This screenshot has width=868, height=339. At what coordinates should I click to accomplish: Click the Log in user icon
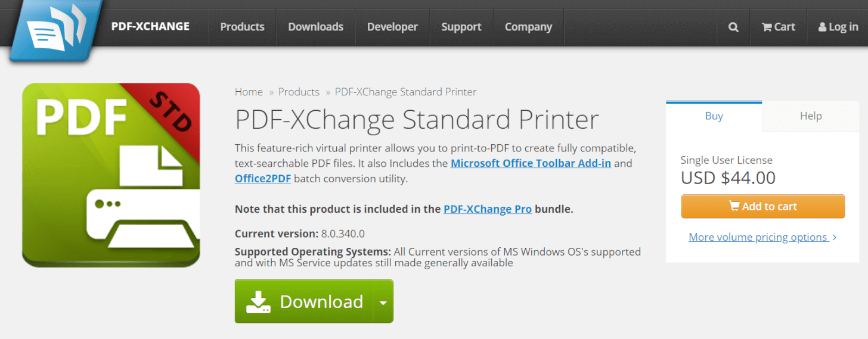tap(823, 27)
